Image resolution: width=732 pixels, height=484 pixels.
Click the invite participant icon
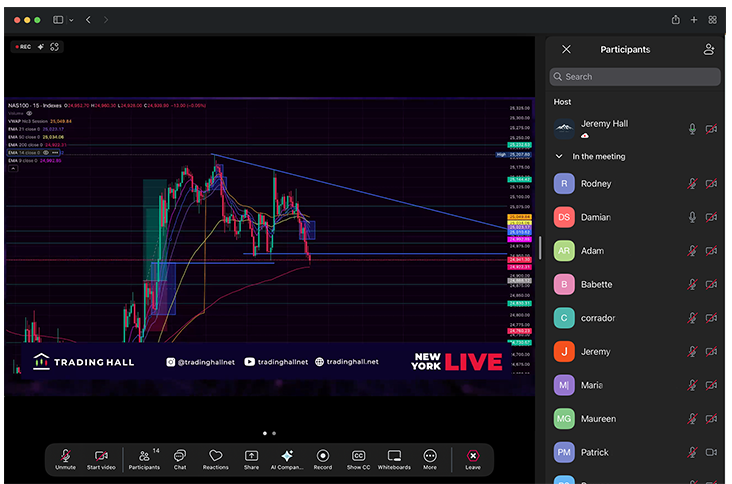[x=709, y=49]
